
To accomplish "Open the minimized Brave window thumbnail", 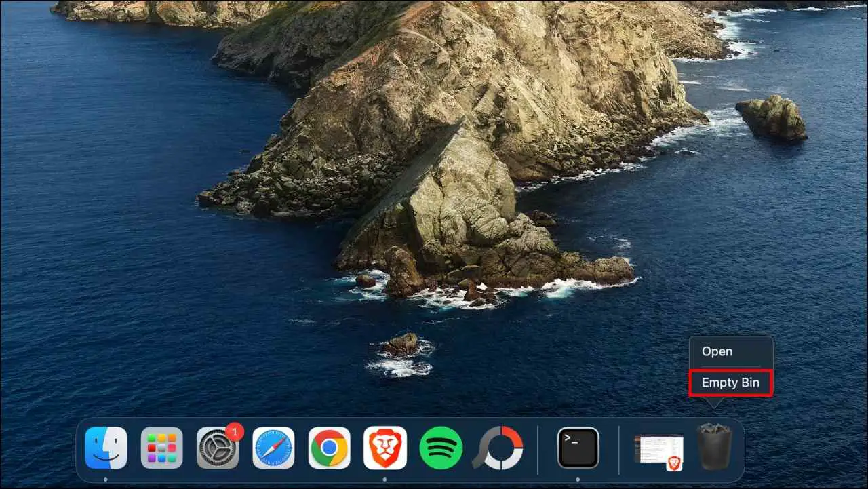I will [658, 452].
